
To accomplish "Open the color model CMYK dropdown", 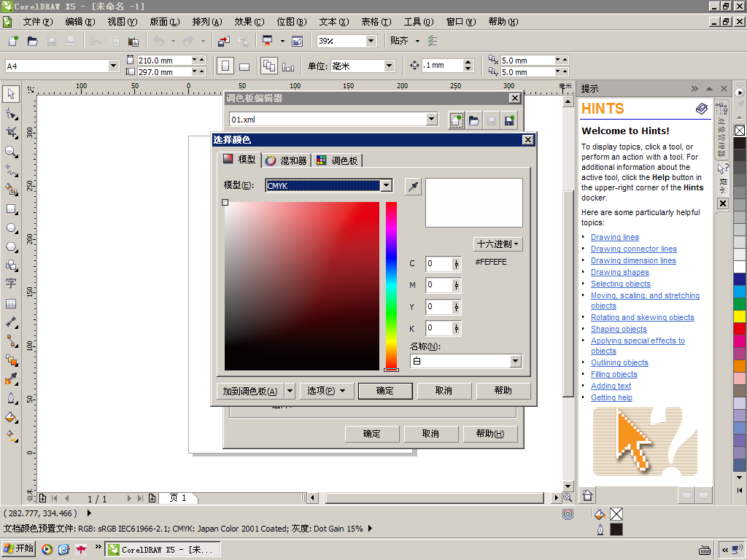I will pyautogui.click(x=387, y=185).
